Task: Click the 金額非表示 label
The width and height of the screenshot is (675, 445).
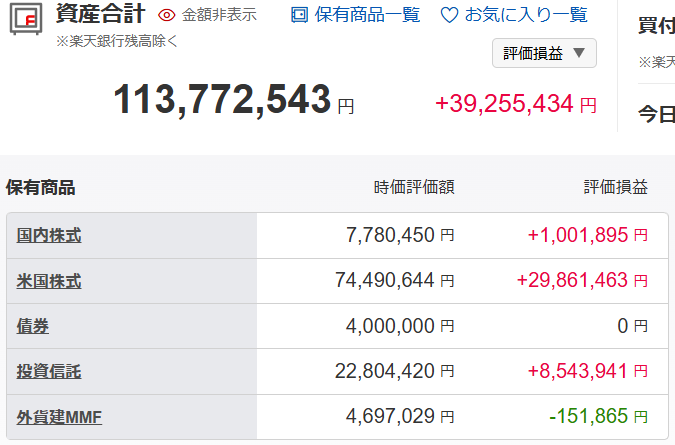Action: pos(219,15)
